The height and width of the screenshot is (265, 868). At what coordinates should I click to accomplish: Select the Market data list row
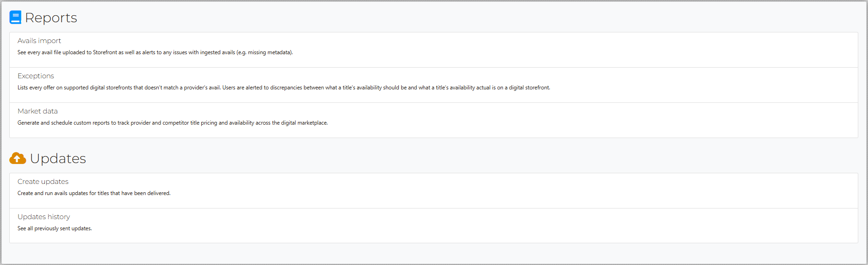coord(434,120)
